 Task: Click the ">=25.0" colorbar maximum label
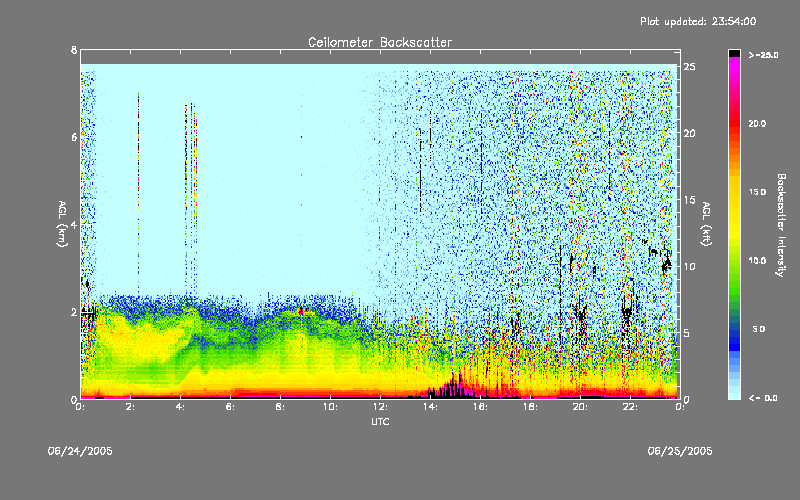[763, 55]
